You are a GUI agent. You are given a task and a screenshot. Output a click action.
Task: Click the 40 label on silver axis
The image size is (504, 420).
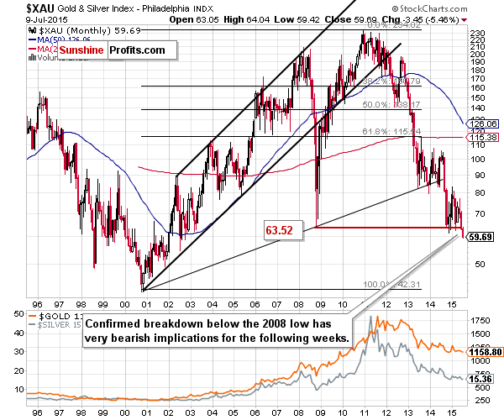point(19,333)
